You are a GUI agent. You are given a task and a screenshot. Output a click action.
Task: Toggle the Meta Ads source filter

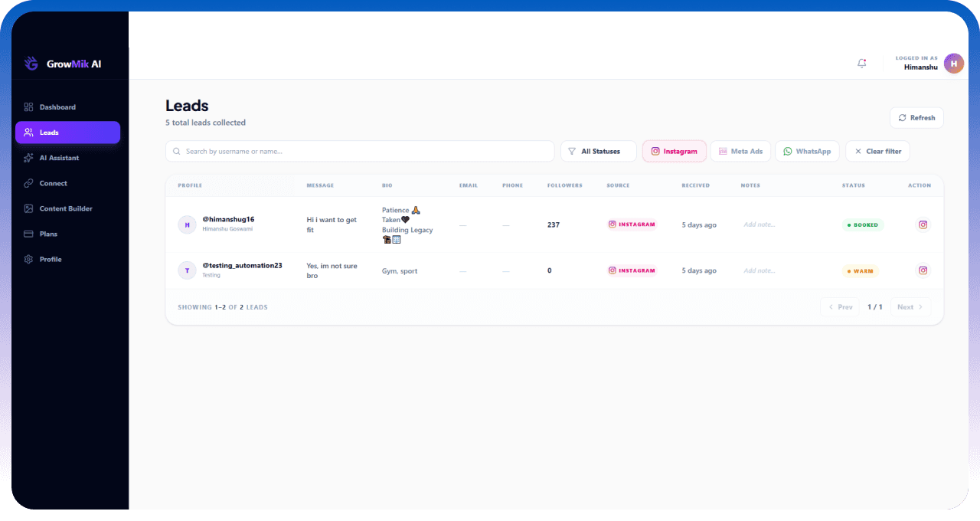(x=740, y=151)
